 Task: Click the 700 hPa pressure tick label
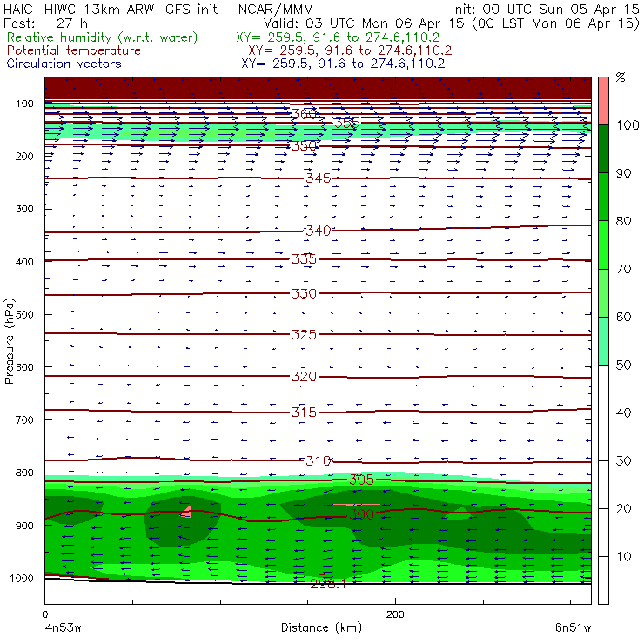(x=24, y=419)
